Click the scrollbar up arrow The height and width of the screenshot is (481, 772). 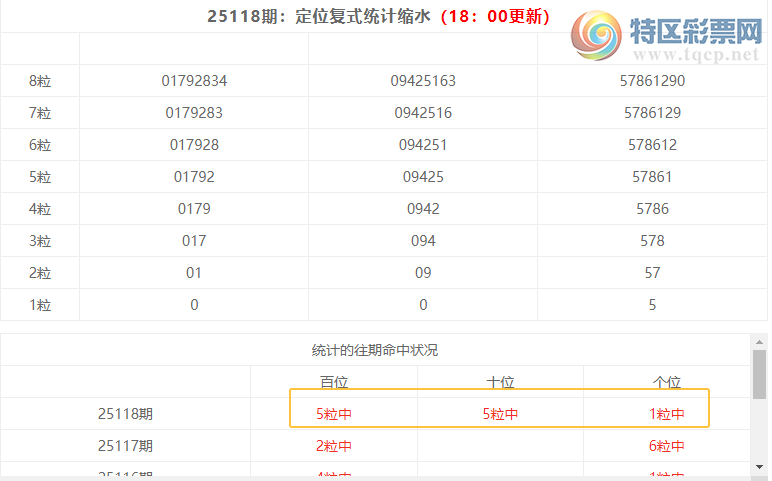[x=760, y=341]
